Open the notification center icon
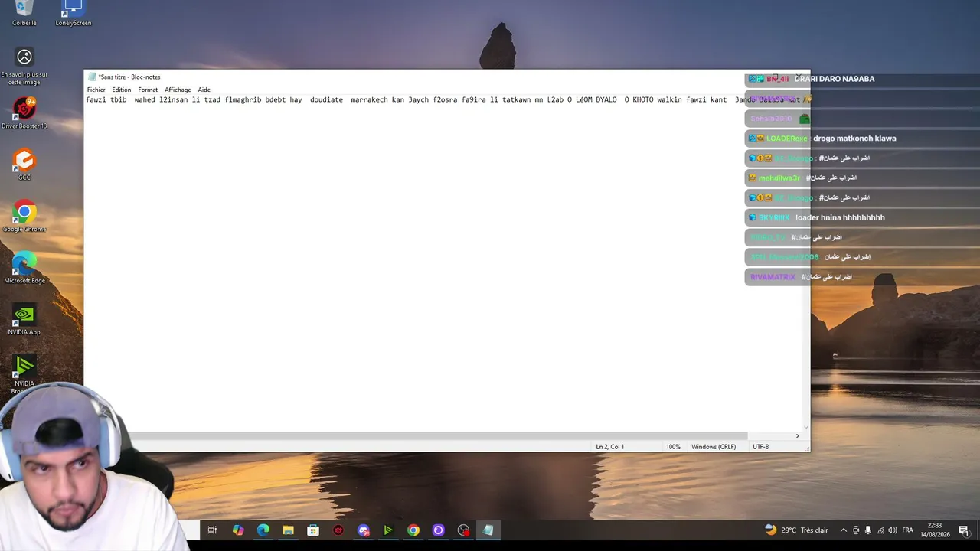The width and height of the screenshot is (980, 551). pos(964,530)
